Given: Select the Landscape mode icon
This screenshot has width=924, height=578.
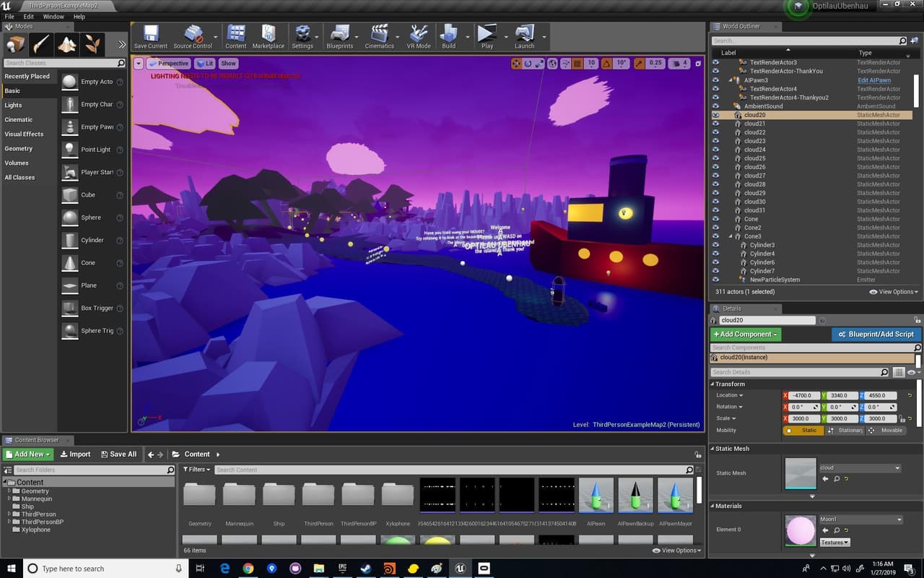Looking at the screenshot, I should 67,45.
